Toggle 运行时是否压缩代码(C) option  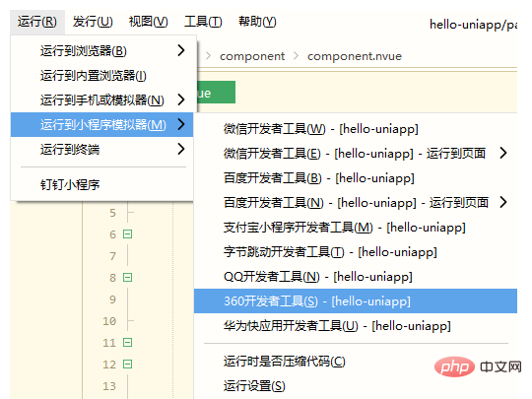click(x=356, y=362)
